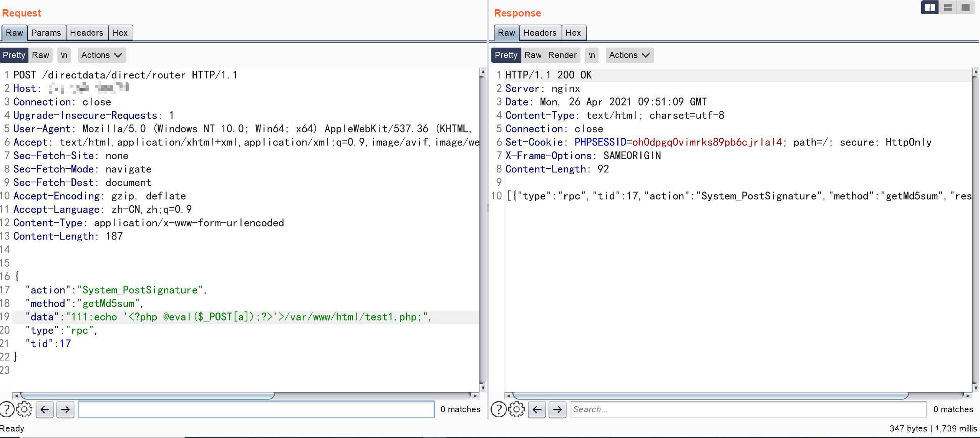Focus the response Search input field

[748, 409]
